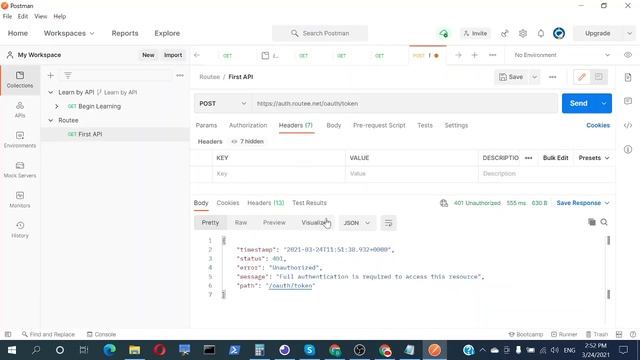Screen dimensions: 640x360
Task: Click the Import button
Action: [x=173, y=55]
